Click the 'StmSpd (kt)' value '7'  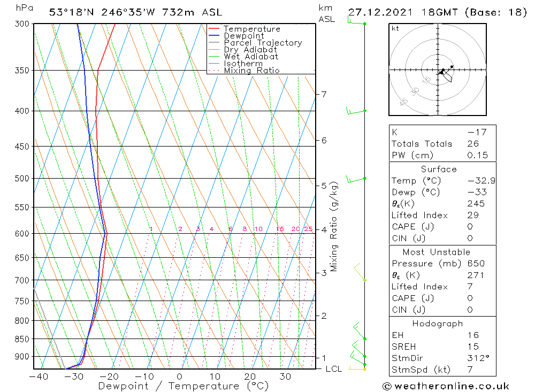coord(470,370)
